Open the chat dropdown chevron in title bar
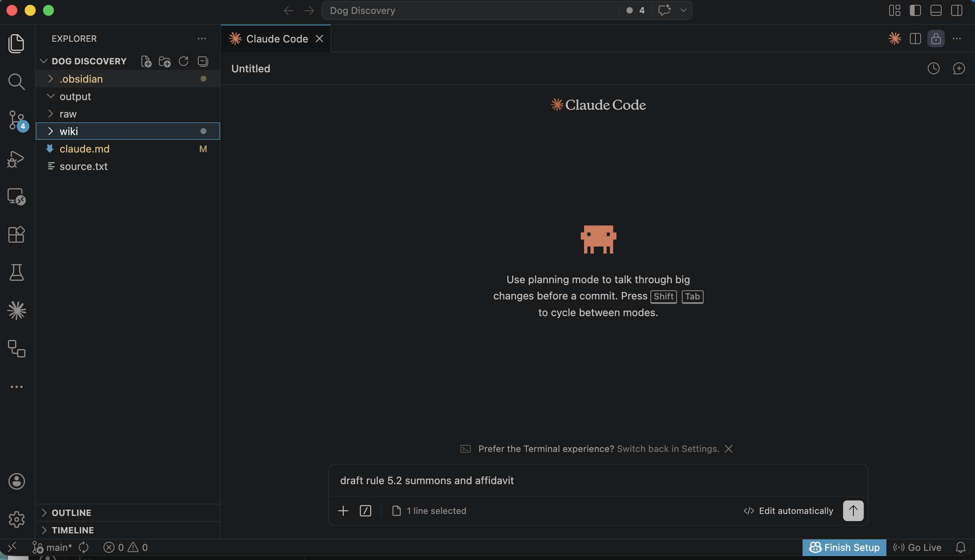This screenshot has height=560, width=975. pos(683,10)
